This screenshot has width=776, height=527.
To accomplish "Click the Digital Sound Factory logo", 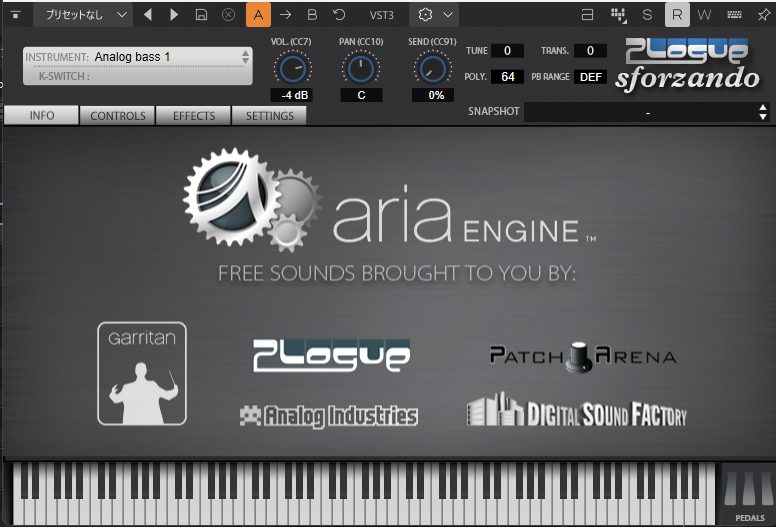I will [577, 411].
